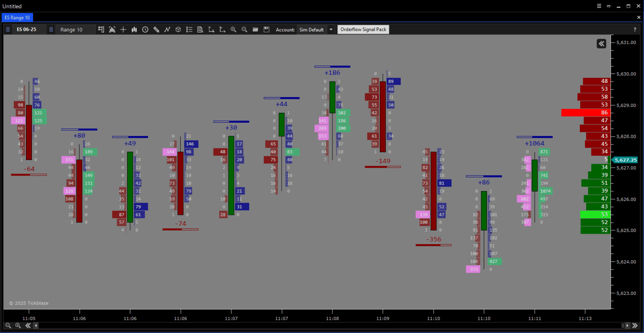The height and width of the screenshot is (333, 644).
Task: Toggle the checkbox next to Range 10
Action: [51, 29]
